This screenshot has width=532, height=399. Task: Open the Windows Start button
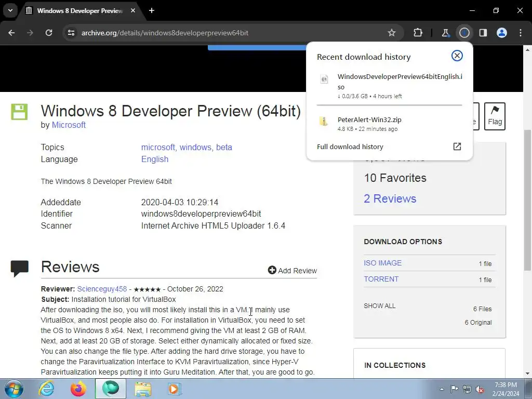click(x=14, y=389)
